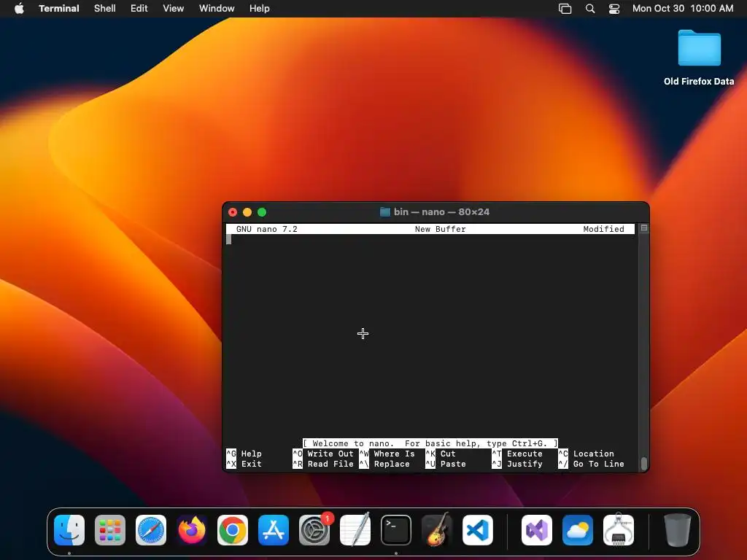Open the App Store from Dock
The image size is (747, 560).
274,530
